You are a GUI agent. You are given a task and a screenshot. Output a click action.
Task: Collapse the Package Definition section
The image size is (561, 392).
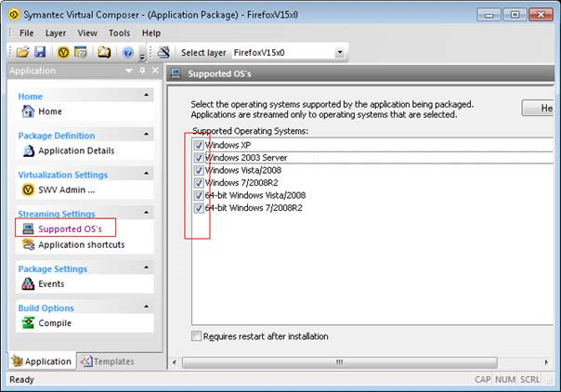pos(147,134)
